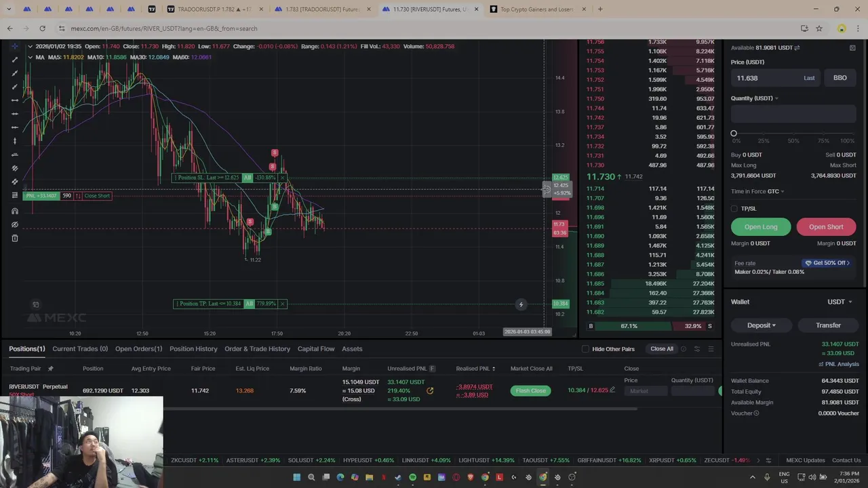Click the info icon next to Close All
This screenshot has width=868, height=488.
coord(684,349)
